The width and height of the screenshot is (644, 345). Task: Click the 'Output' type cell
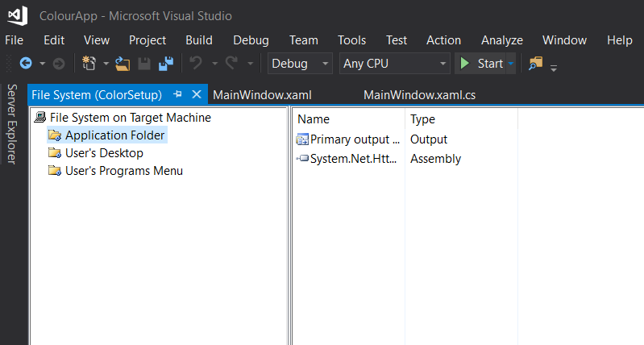428,139
